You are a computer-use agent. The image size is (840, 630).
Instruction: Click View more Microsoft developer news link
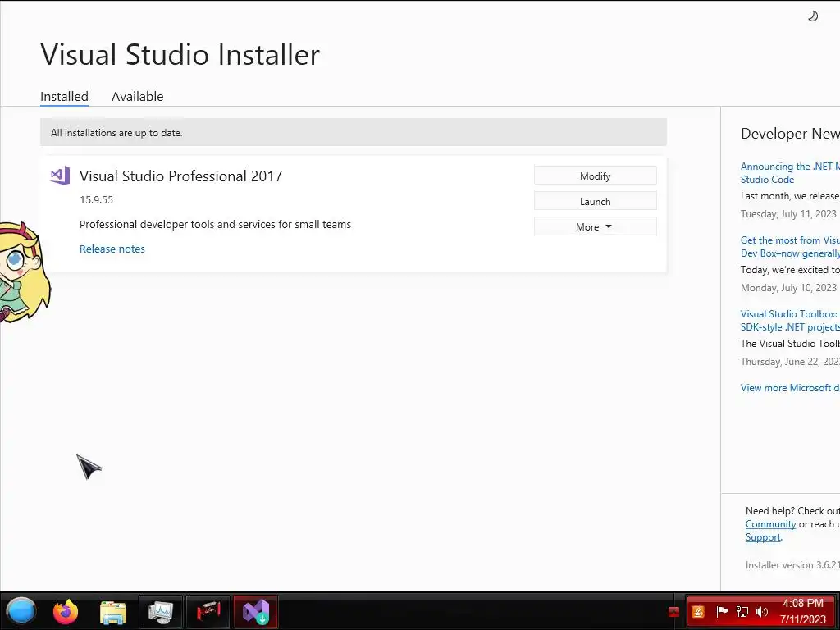click(790, 387)
